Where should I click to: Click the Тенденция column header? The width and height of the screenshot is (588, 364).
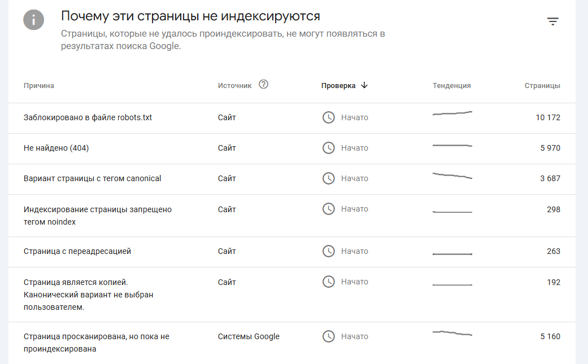click(x=452, y=86)
